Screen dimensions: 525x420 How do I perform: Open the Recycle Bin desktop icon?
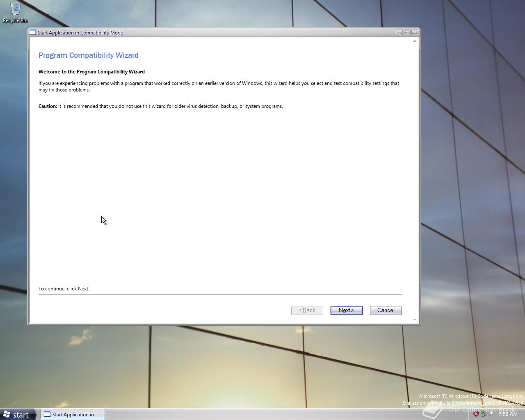click(x=15, y=12)
